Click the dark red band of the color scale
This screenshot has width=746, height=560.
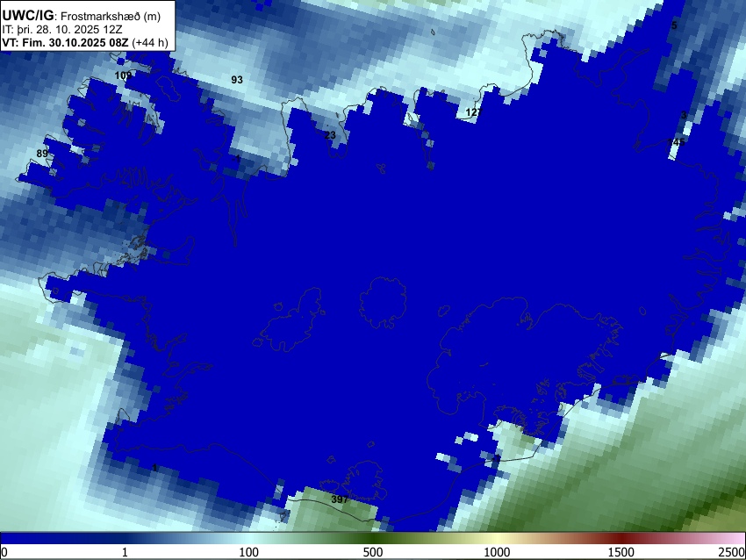point(621,538)
